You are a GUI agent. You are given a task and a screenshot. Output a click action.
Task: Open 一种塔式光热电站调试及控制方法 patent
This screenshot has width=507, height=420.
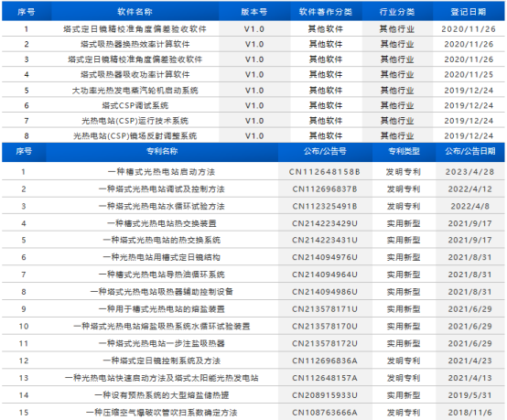tap(162, 188)
